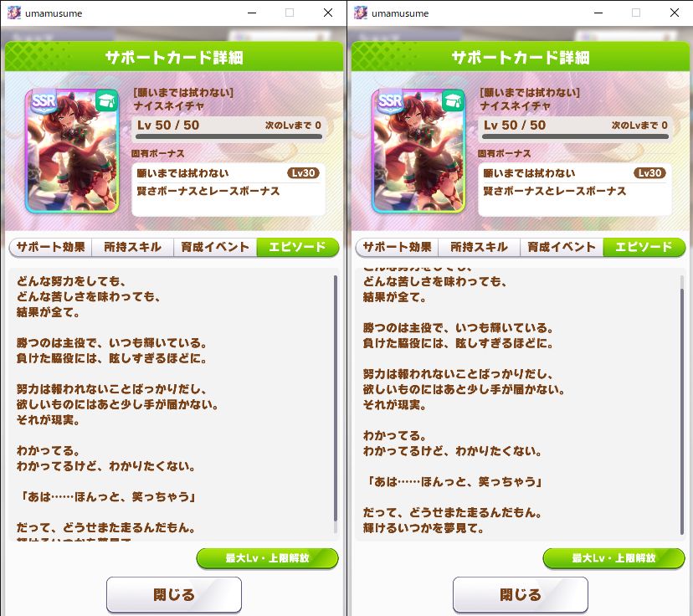
Task: Click wisdom type icon on right card
Action: pyautogui.click(x=453, y=100)
